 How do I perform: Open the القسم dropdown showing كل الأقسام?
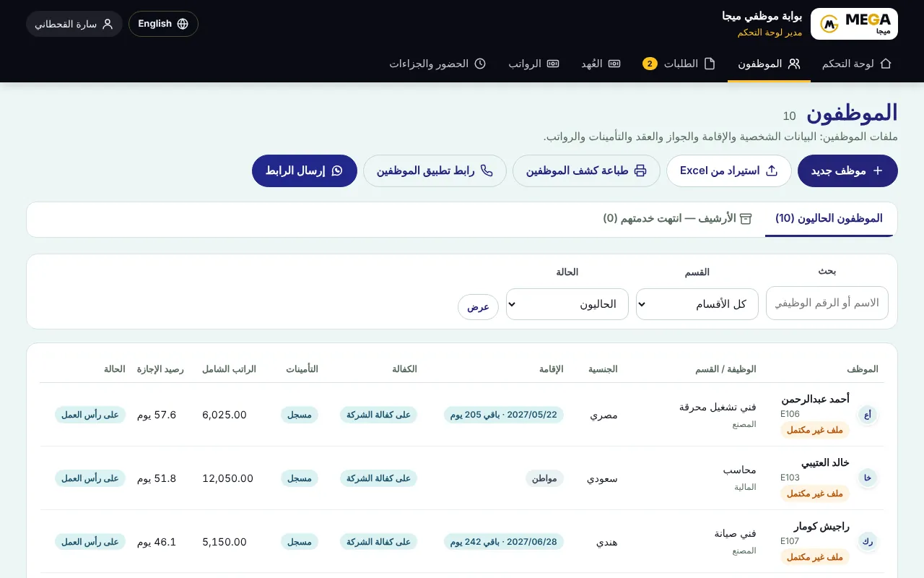697,304
